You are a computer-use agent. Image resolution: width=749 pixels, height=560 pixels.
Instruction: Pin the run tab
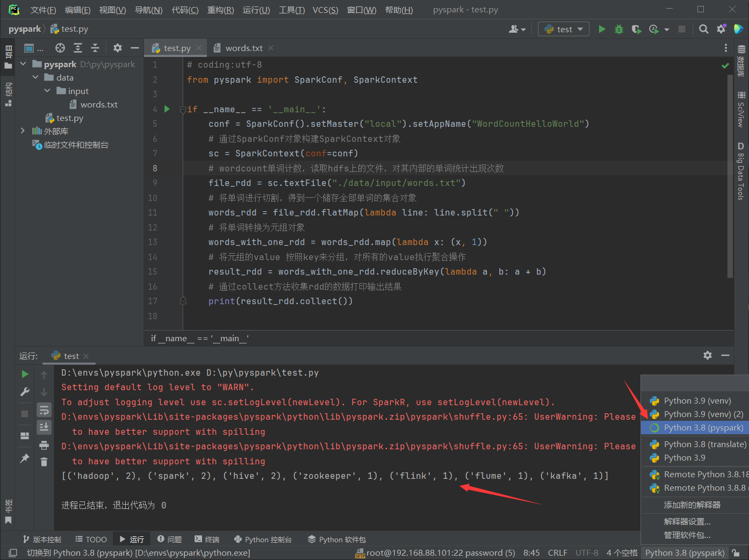[25, 458]
